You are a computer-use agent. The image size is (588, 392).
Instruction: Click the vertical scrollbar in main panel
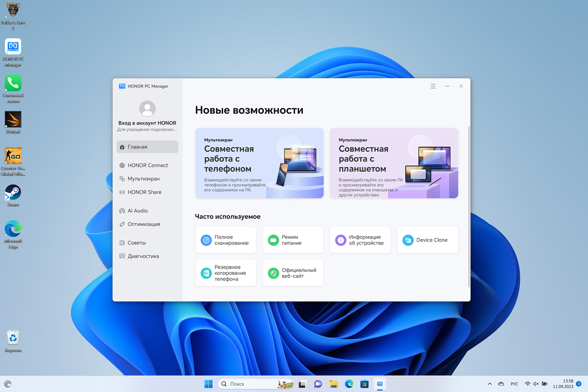[x=469, y=206]
